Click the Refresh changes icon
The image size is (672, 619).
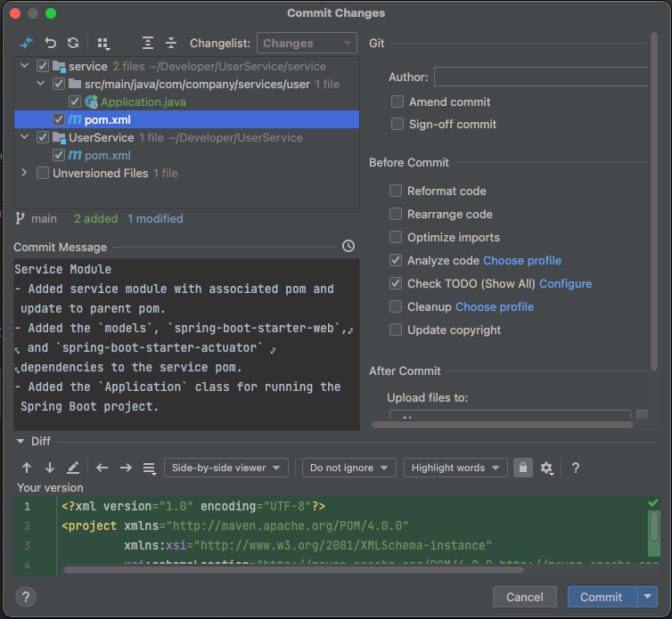tap(73, 43)
